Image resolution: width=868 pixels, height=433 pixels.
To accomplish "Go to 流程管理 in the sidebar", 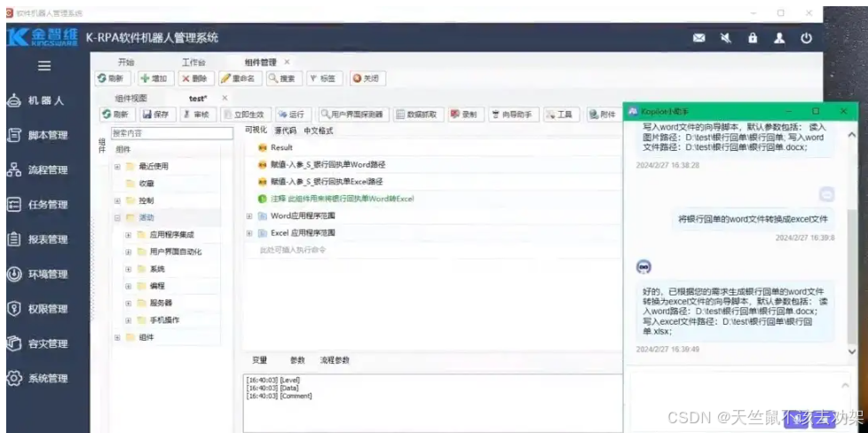I will coord(37,170).
